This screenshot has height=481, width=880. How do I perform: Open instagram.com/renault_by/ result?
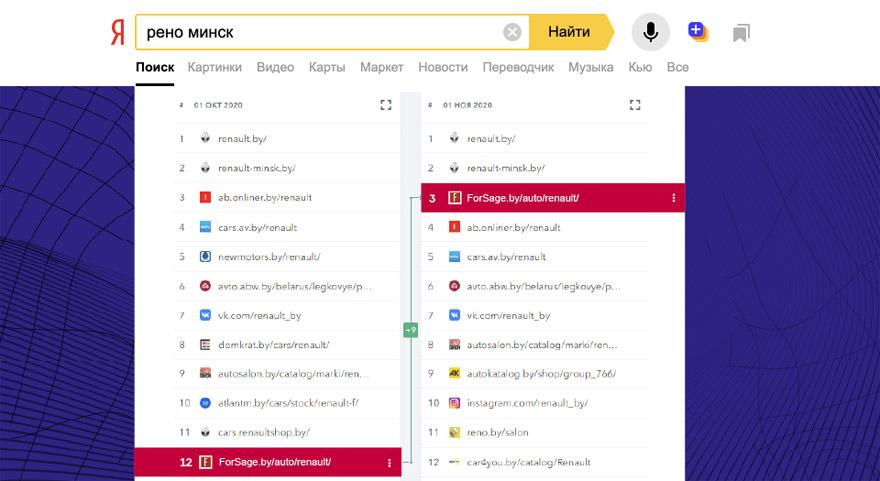(x=527, y=403)
